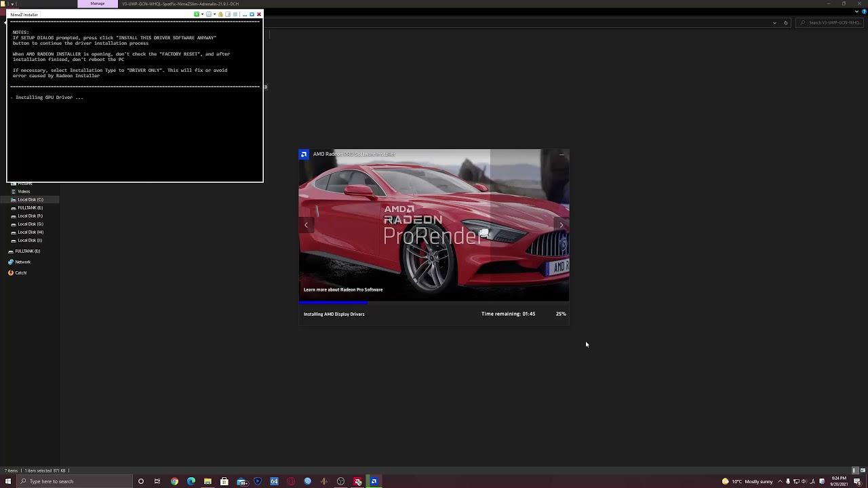Open File Explorer from the taskbar
The width and height of the screenshot is (868, 488).
(208, 481)
